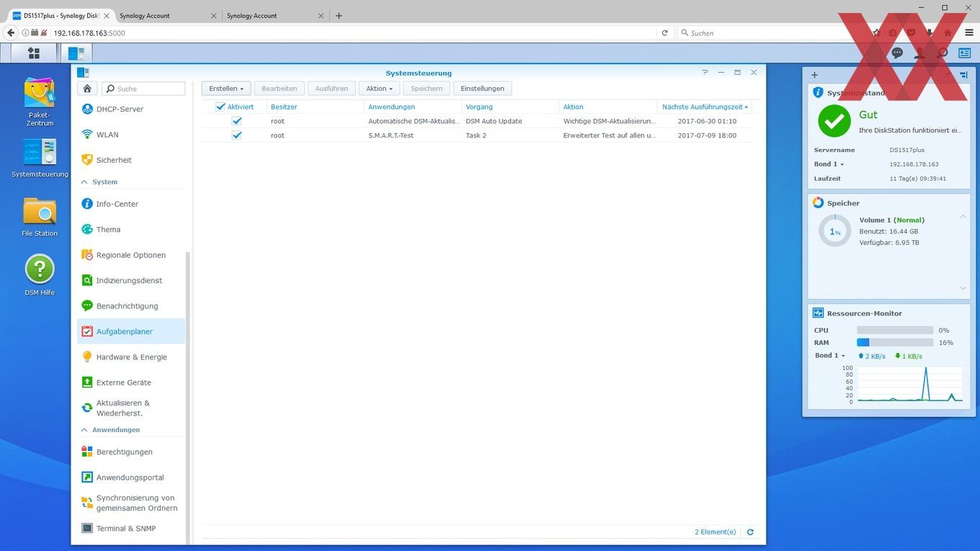Open Sicherheit settings
This screenshot has width=980, height=551.
click(130, 160)
